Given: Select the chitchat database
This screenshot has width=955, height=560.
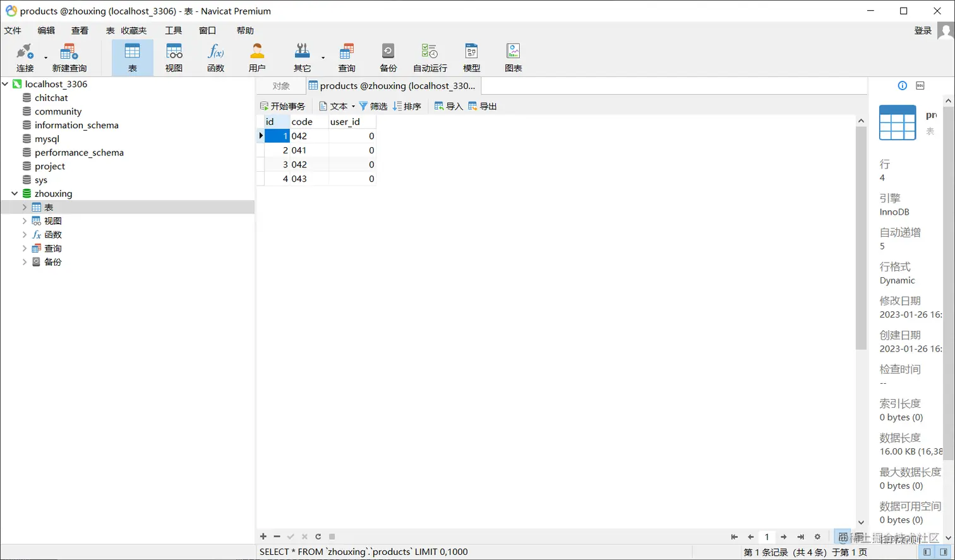Looking at the screenshot, I should coord(51,98).
